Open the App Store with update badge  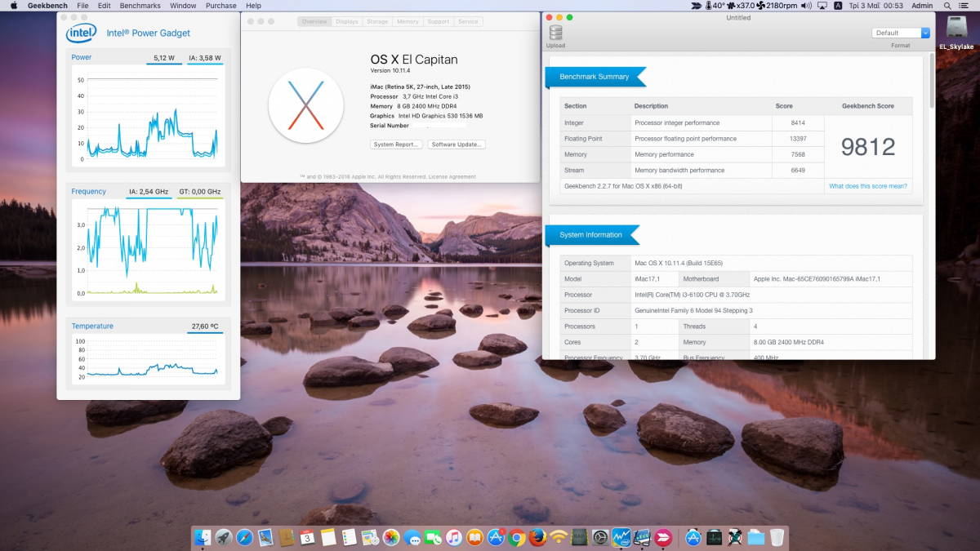(496, 537)
